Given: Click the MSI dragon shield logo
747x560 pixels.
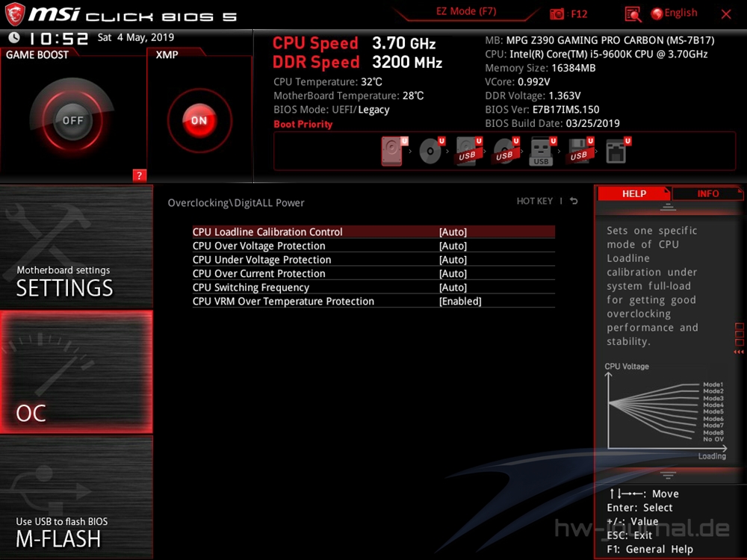Looking at the screenshot, I should click(x=14, y=14).
